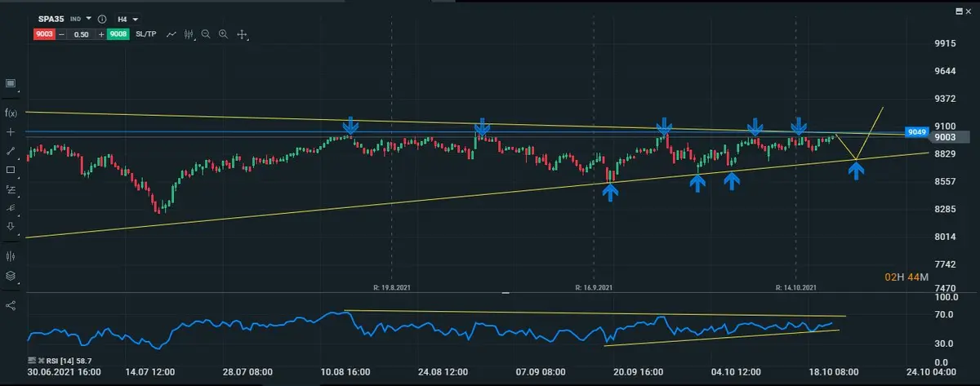The height and width of the screenshot is (386, 980).
Task: Increase volume with the plus stepper
Action: 100,34
